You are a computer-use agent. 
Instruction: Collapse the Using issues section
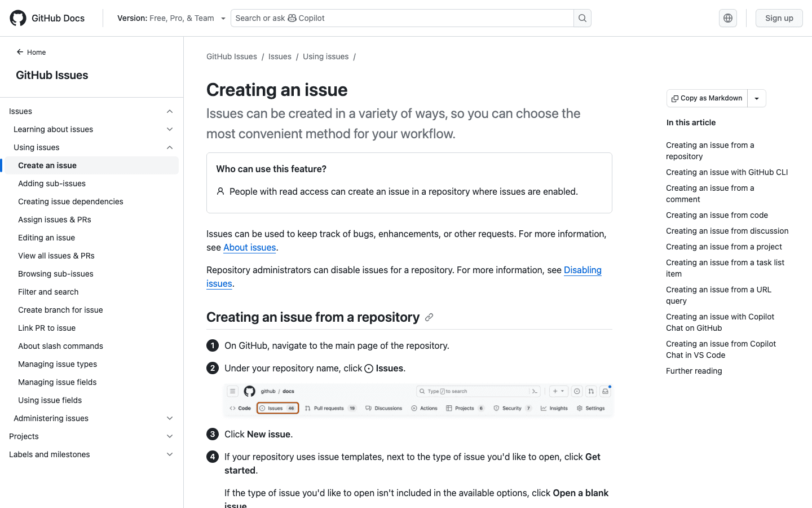point(169,147)
